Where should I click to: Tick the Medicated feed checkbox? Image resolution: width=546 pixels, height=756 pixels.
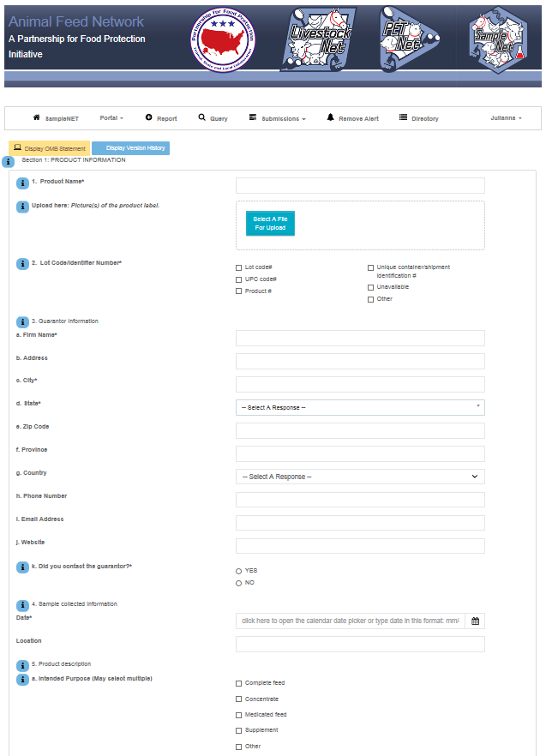click(x=239, y=715)
